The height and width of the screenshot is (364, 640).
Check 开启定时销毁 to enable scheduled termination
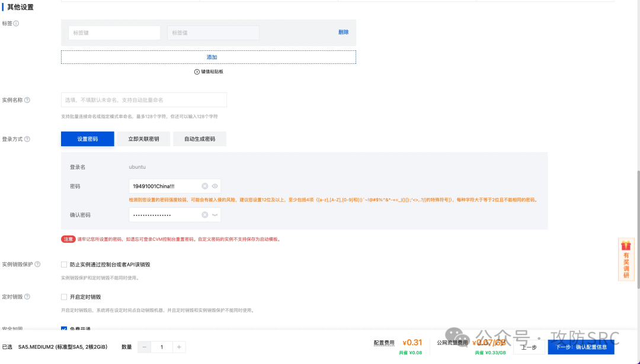tap(64, 297)
